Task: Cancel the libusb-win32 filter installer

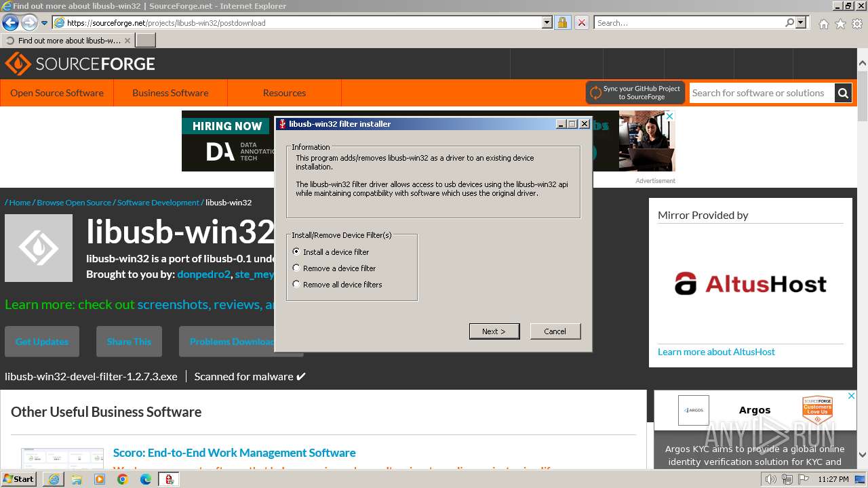Action: [x=555, y=331]
